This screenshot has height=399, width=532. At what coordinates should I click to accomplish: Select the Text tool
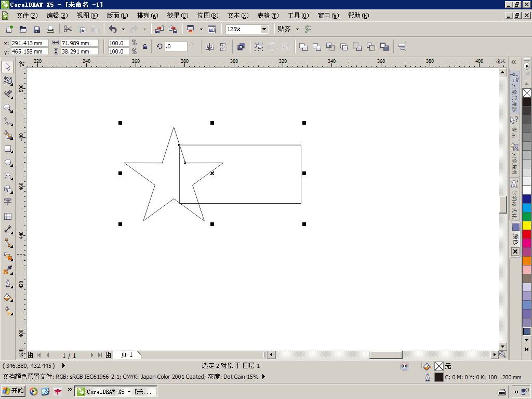tap(8, 202)
